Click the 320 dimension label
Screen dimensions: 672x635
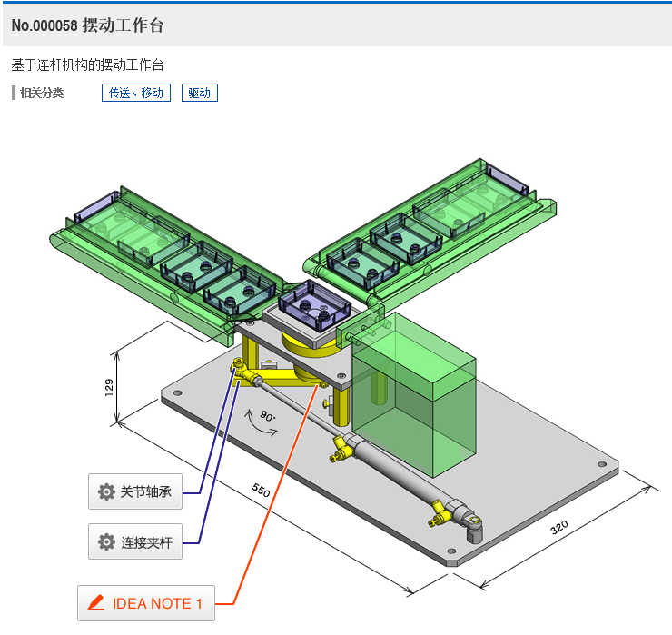(559, 527)
